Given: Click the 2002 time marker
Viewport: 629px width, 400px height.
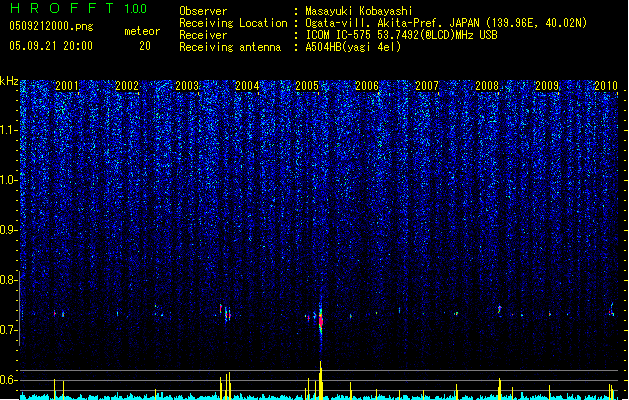Looking at the screenshot, I should pyautogui.click(x=127, y=86).
